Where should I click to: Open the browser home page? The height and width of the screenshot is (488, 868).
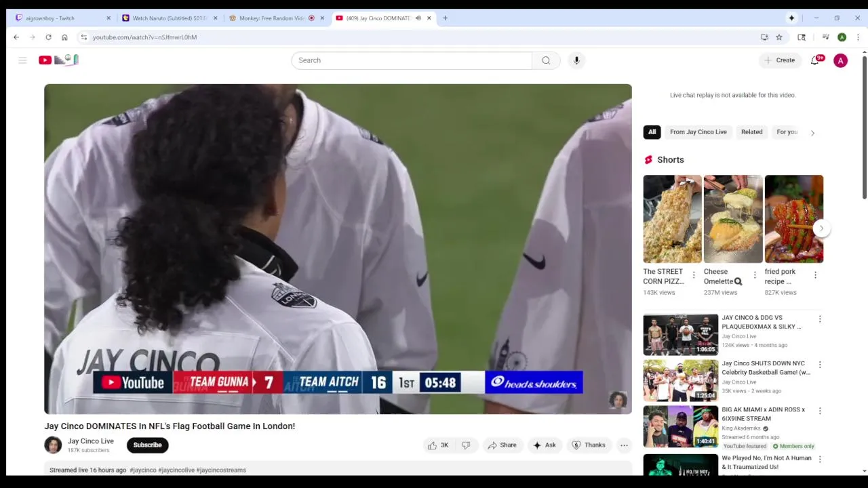click(x=64, y=37)
